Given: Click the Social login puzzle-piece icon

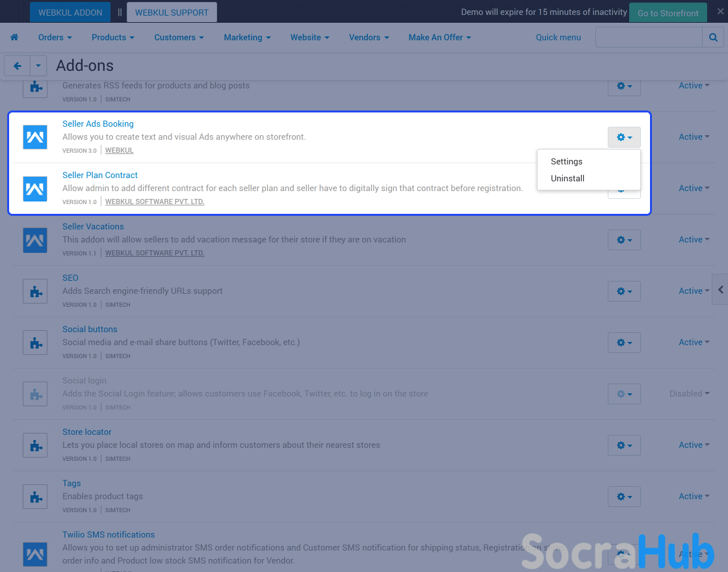Looking at the screenshot, I should (35, 394).
